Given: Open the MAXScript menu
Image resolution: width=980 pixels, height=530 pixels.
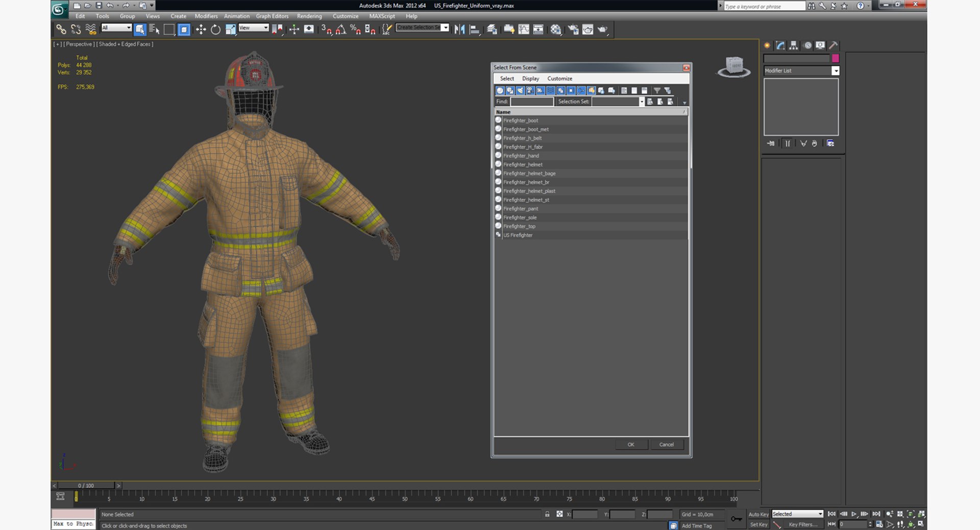Looking at the screenshot, I should [382, 16].
